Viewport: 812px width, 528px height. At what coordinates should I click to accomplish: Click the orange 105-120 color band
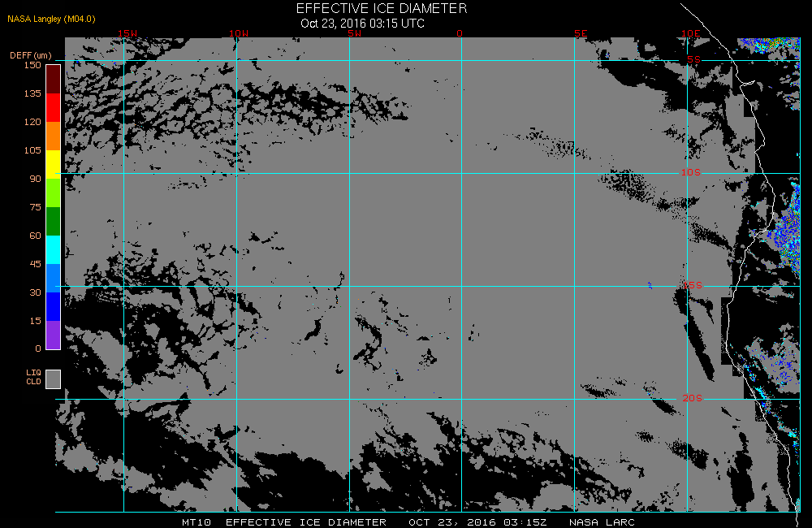tap(54, 136)
